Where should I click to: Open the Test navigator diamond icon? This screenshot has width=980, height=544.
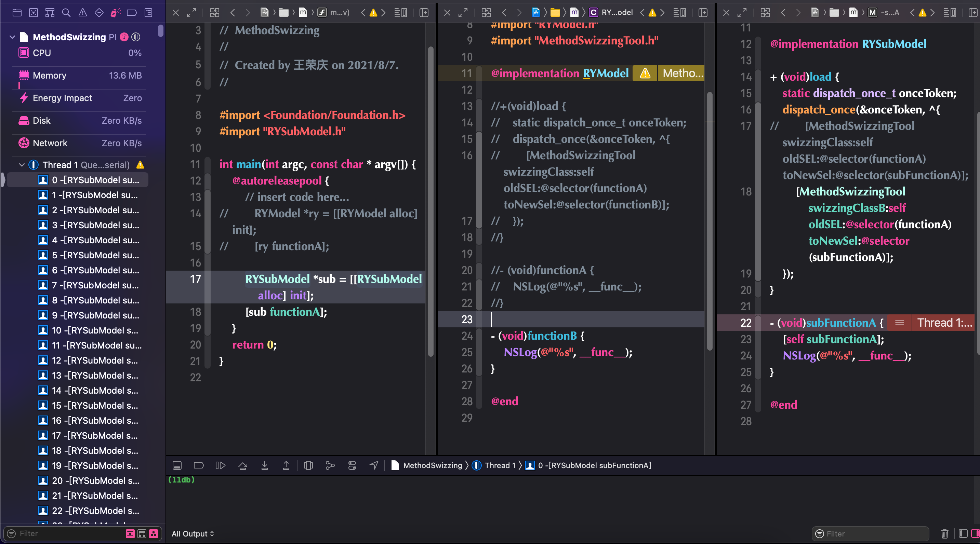[x=99, y=13]
